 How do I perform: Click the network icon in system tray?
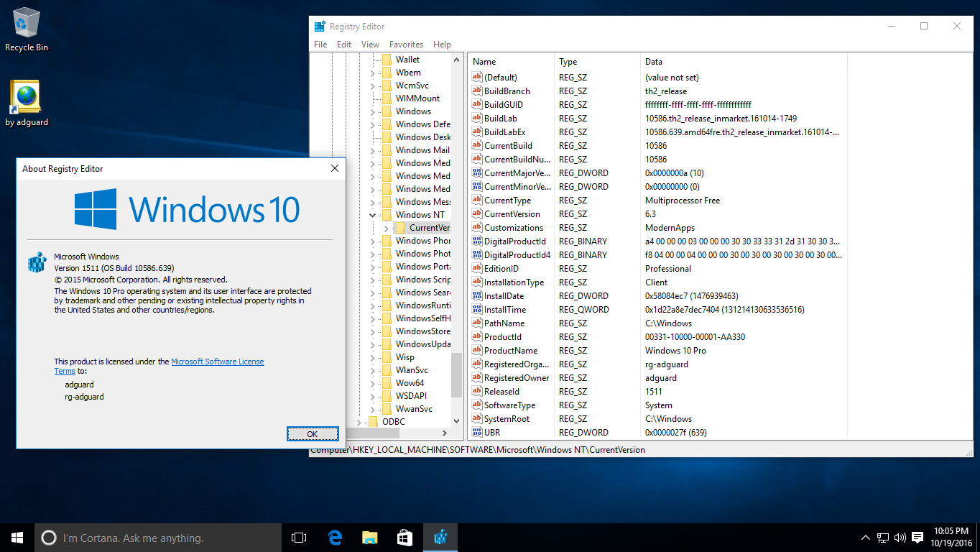883,538
